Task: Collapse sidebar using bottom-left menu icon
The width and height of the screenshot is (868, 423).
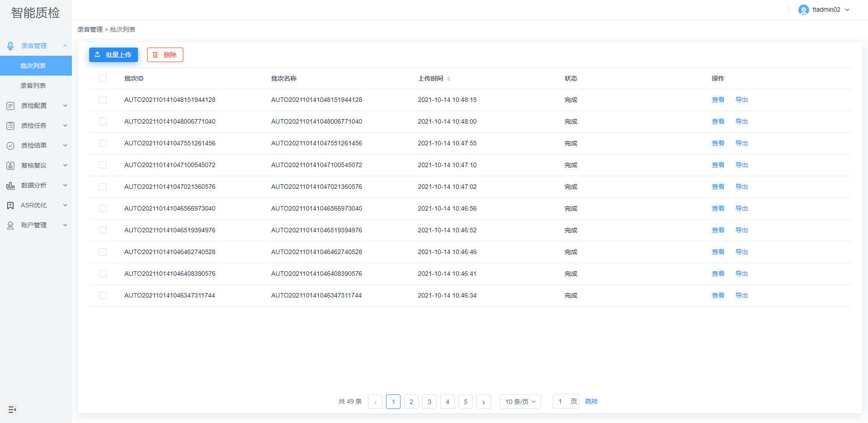Action: 12,409
